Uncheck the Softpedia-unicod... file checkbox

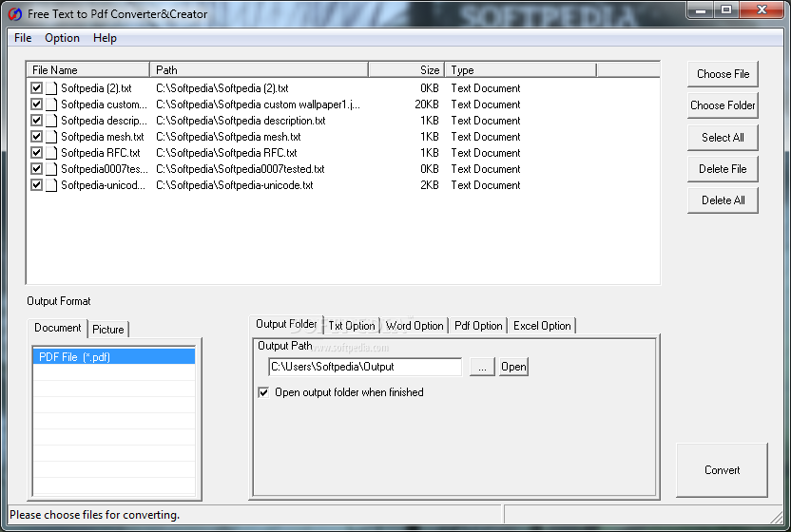click(x=36, y=185)
